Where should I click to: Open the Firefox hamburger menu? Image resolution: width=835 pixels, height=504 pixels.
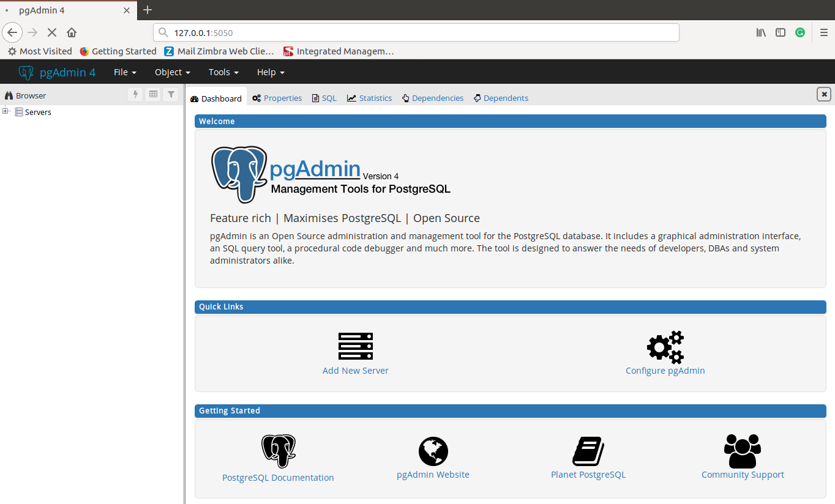point(824,32)
